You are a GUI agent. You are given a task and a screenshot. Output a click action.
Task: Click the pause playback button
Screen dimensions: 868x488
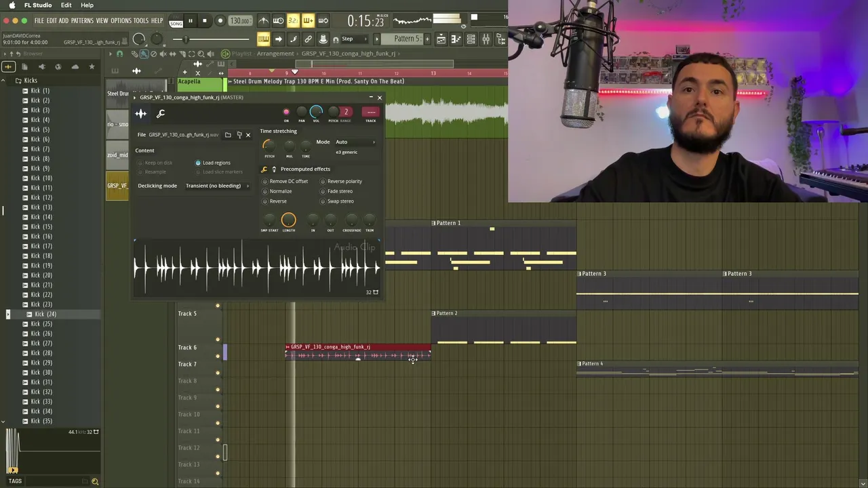click(191, 21)
